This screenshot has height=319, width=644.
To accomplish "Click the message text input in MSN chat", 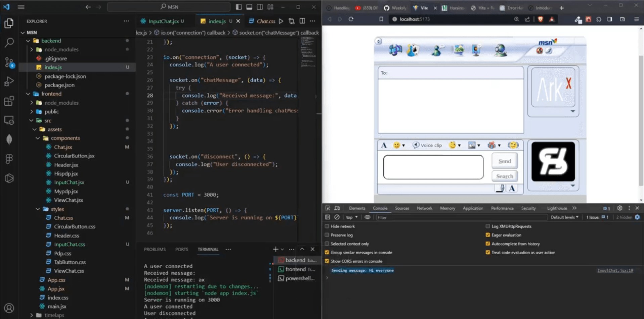I will [433, 167].
